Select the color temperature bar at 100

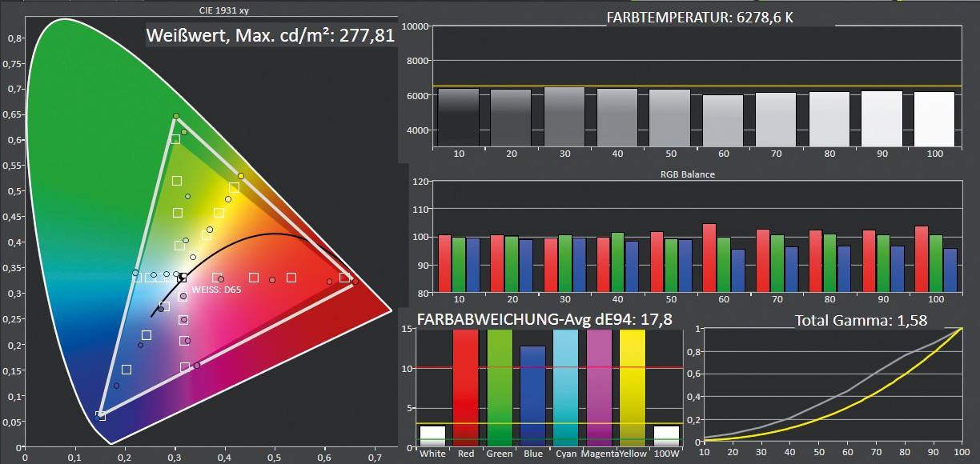[x=934, y=119]
